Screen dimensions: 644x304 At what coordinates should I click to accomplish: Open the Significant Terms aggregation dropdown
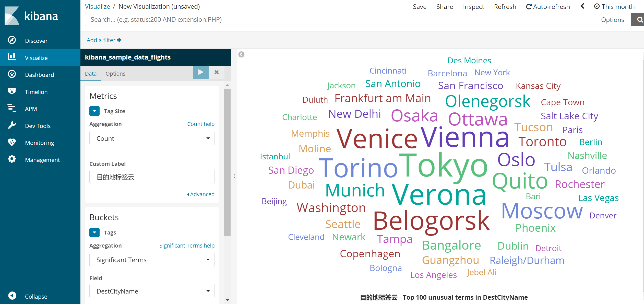[x=152, y=260]
